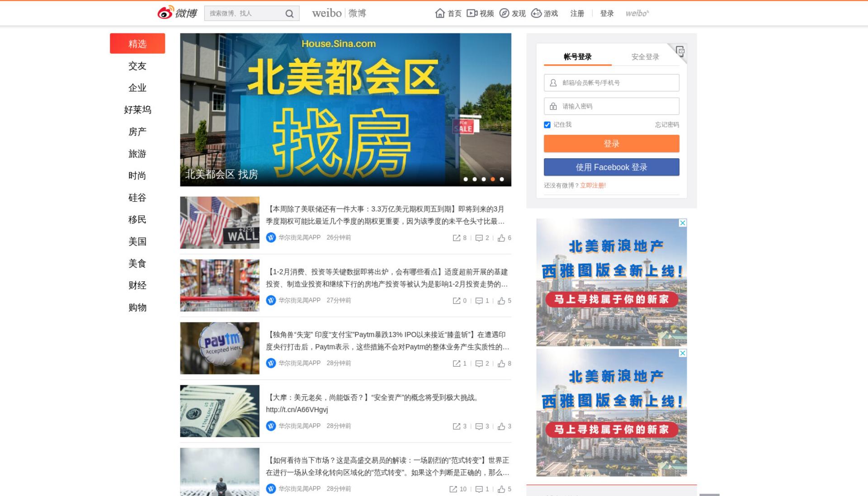
Task: Open the Paytm balloon thumbnail
Action: tap(220, 348)
